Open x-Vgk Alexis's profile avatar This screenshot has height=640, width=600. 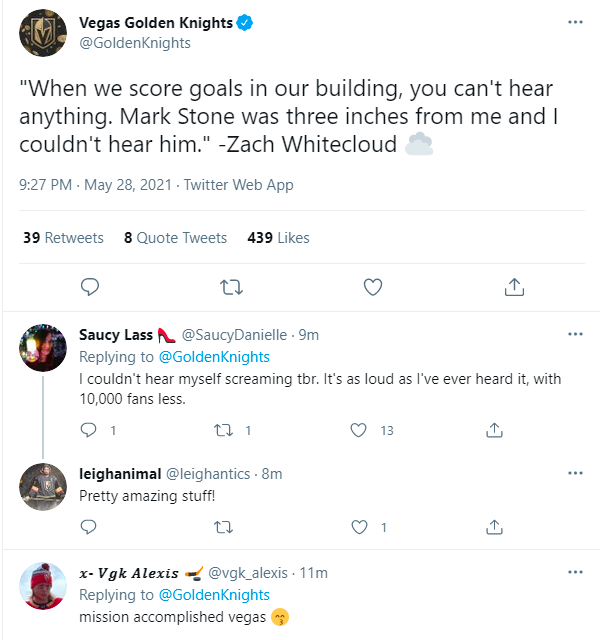(43, 586)
